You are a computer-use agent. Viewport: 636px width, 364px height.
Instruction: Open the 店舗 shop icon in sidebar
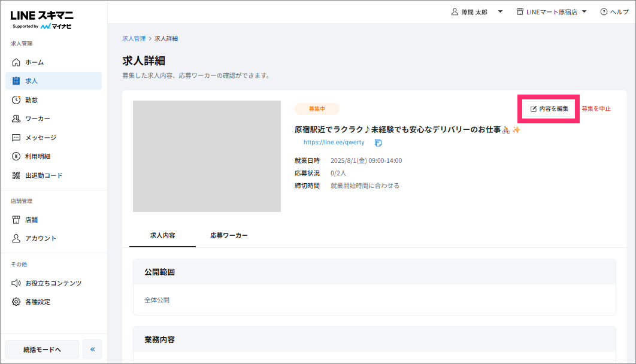coord(16,220)
